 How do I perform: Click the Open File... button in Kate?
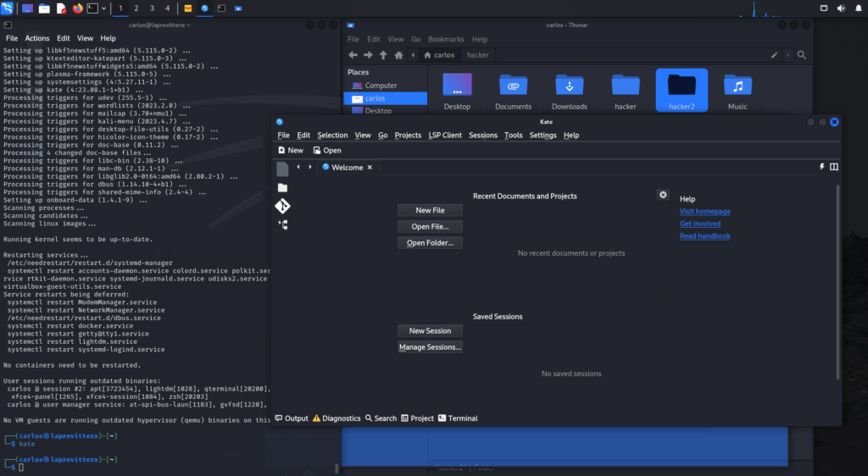pyautogui.click(x=430, y=226)
